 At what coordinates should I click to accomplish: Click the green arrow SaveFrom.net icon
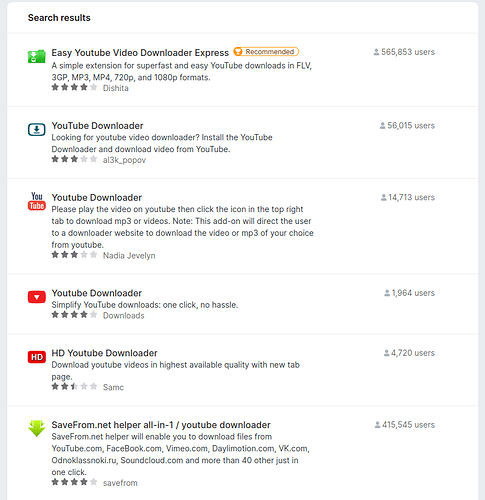click(x=37, y=428)
